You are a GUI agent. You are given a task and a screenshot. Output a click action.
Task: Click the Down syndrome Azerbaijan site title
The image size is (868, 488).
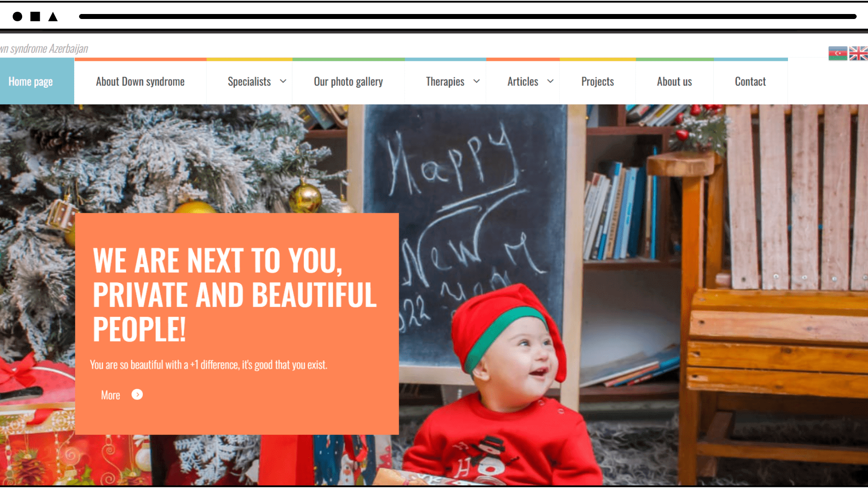point(44,49)
